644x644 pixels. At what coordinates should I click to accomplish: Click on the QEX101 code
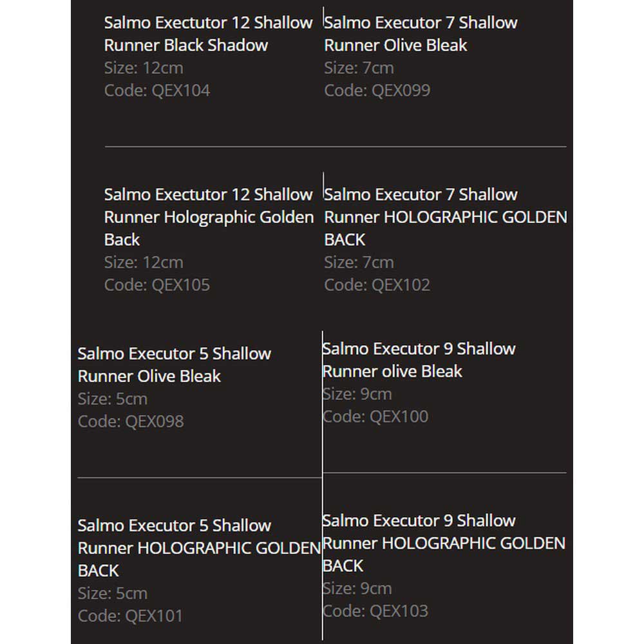pos(130,616)
